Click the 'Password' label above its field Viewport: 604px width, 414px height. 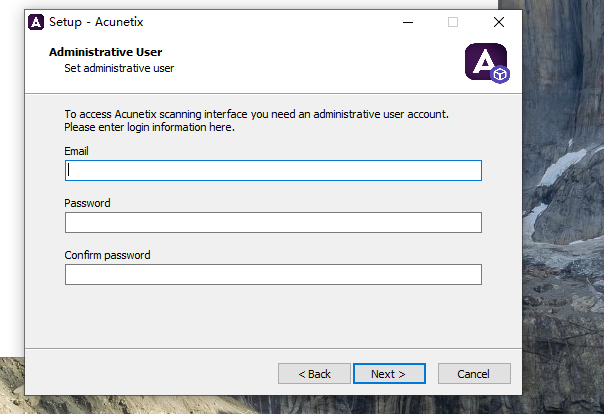click(87, 203)
